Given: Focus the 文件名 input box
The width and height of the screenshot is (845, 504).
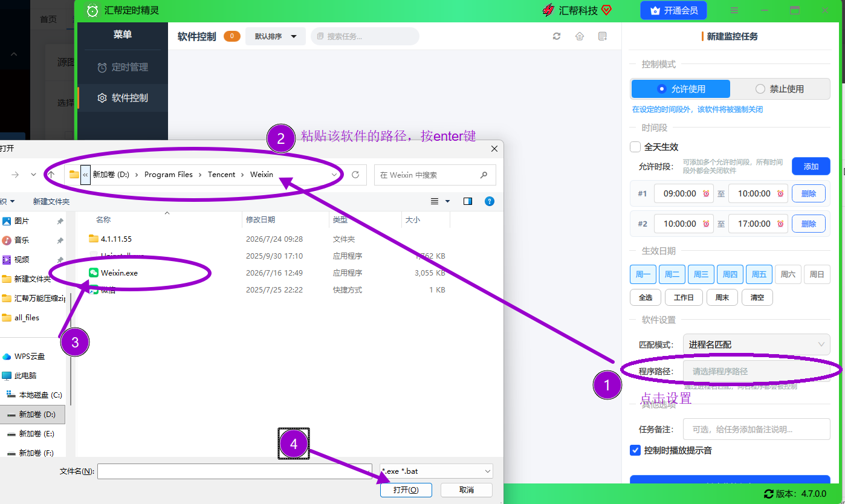Looking at the screenshot, I should point(235,471).
